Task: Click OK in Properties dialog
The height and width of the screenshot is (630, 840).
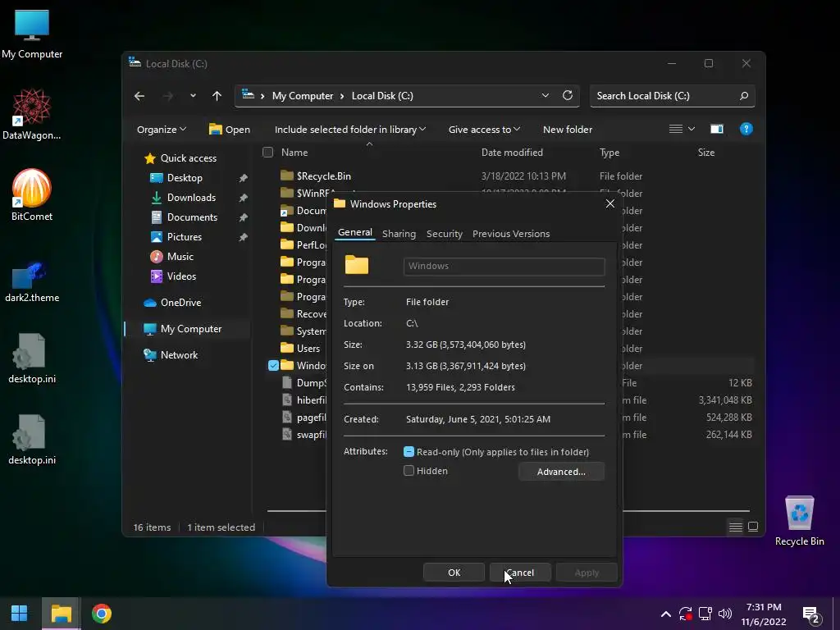Action: click(454, 572)
